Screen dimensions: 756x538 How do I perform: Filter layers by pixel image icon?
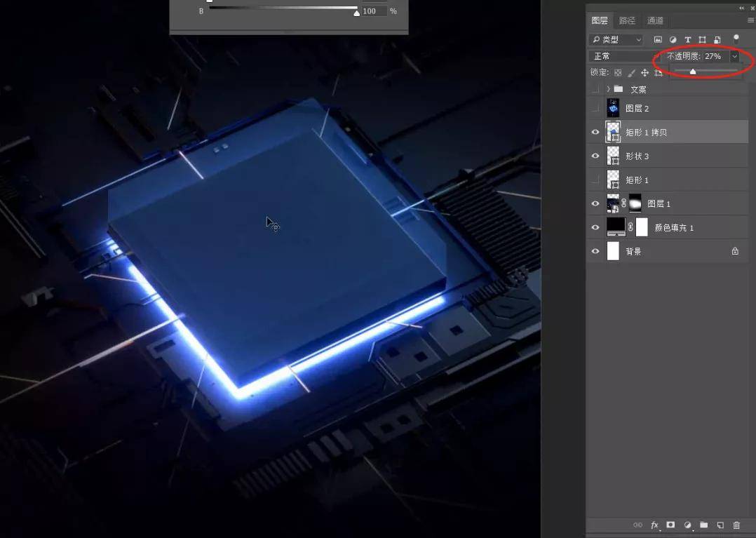click(x=658, y=40)
